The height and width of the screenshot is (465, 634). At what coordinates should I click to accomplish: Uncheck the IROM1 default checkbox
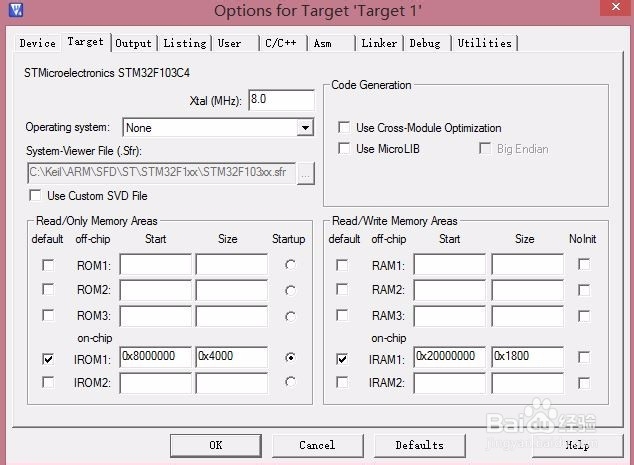tap(48, 359)
